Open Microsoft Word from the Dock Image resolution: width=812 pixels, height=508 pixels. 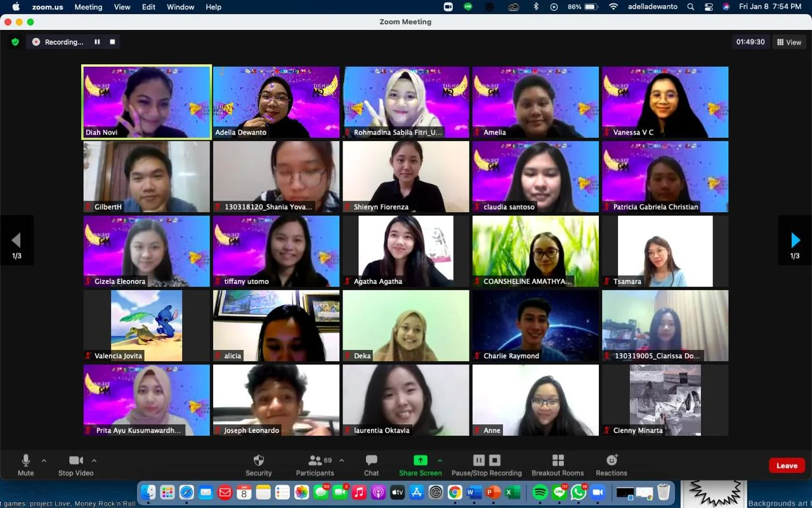tap(474, 492)
